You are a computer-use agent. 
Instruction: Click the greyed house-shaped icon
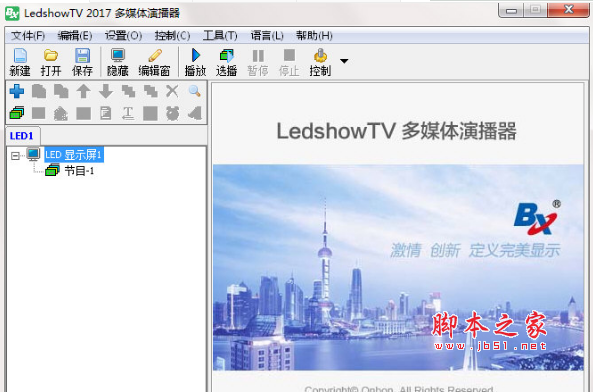tap(61, 113)
